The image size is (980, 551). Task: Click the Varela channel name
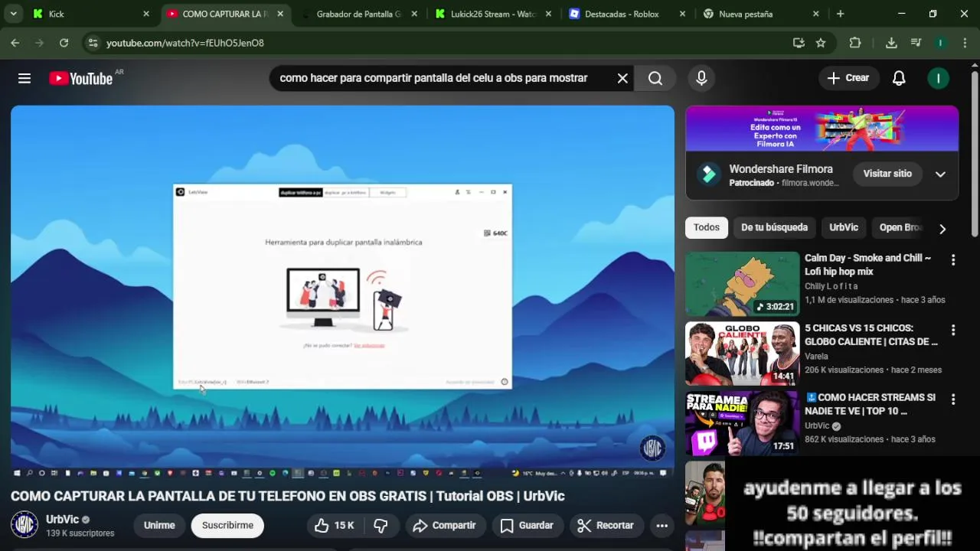click(x=816, y=356)
